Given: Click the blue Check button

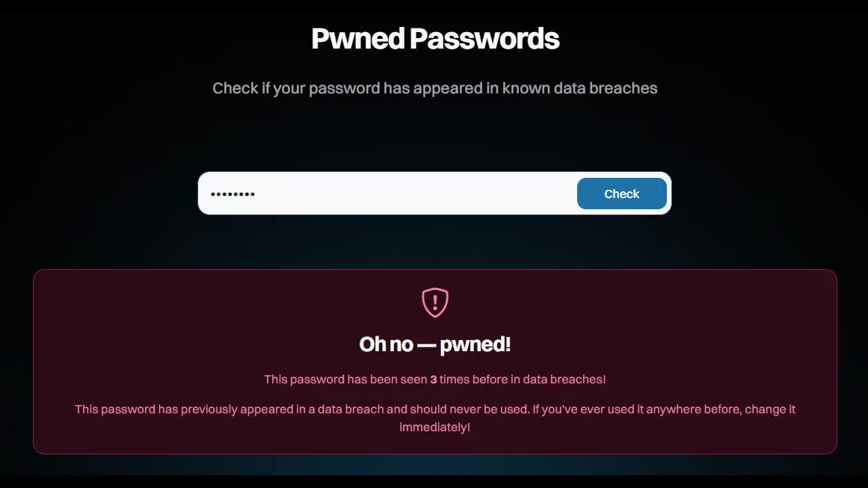Looking at the screenshot, I should point(621,194).
